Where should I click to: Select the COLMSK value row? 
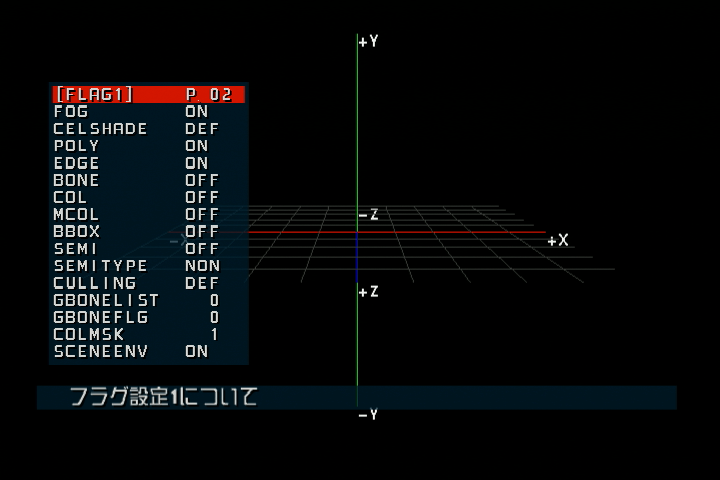[x=149, y=334]
